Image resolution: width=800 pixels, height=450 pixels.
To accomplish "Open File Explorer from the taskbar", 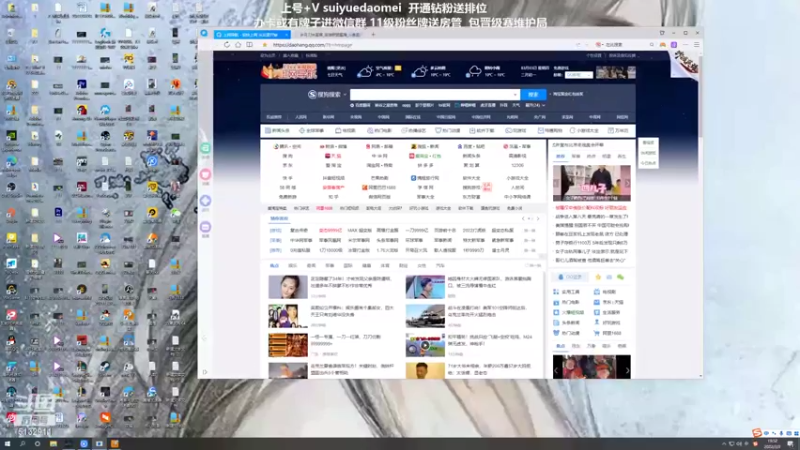I will (53, 444).
